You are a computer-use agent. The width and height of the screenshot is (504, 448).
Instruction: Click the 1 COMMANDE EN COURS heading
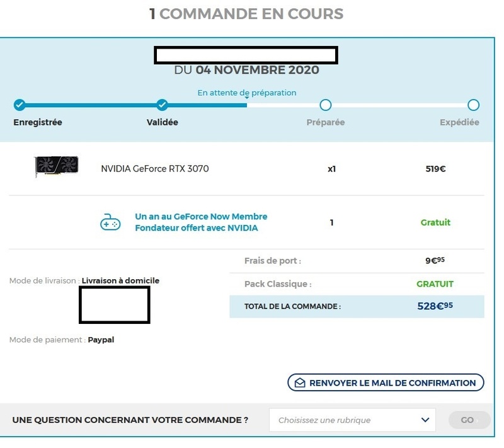(x=246, y=14)
